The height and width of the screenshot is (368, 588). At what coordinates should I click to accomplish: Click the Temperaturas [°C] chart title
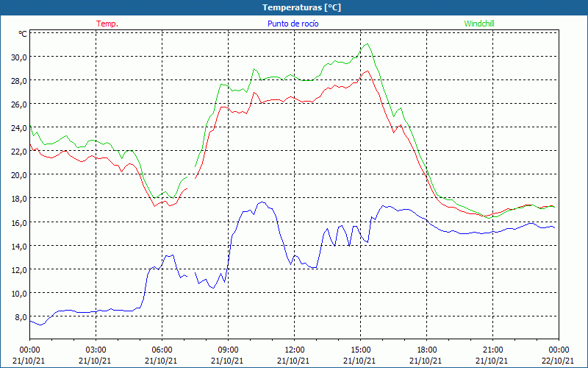point(301,7)
